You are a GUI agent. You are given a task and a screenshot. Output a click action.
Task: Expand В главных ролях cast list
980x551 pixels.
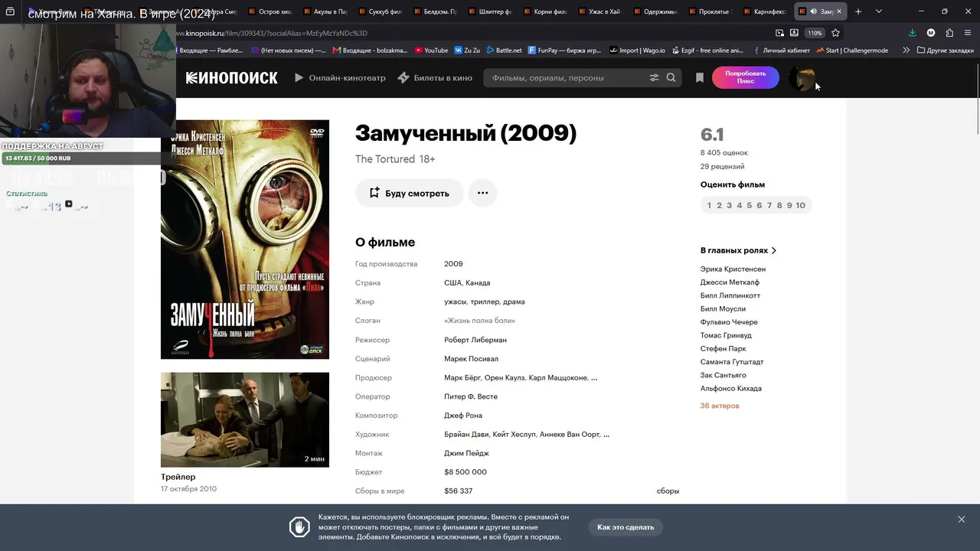coord(739,250)
